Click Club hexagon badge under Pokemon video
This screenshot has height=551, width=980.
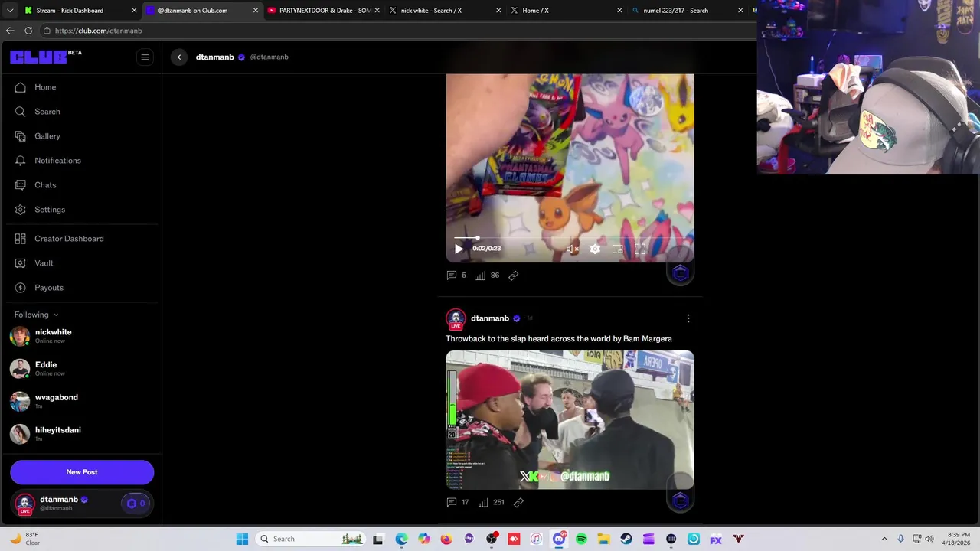click(x=681, y=273)
